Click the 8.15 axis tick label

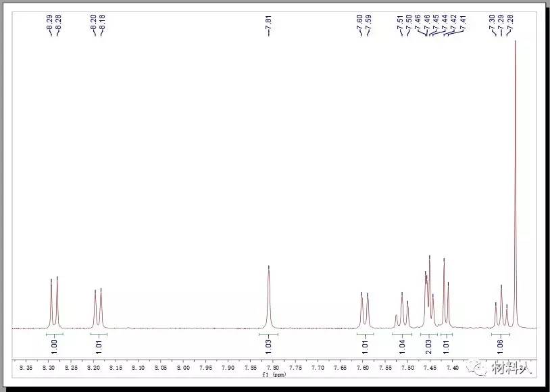coord(116,368)
